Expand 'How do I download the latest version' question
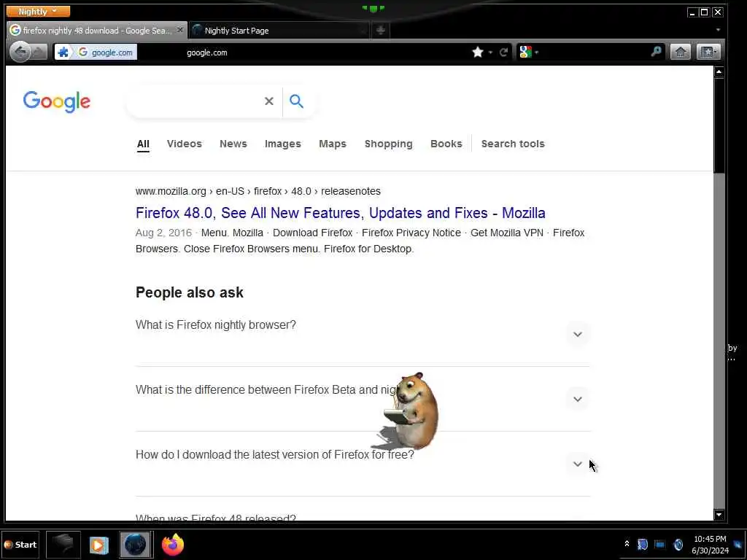This screenshot has width=747, height=560. point(578,464)
